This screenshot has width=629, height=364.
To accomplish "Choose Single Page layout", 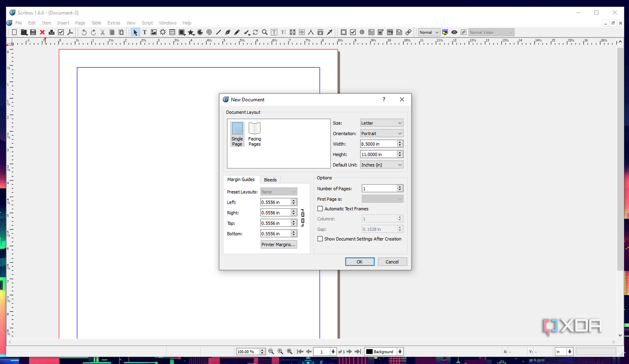I will click(x=237, y=134).
